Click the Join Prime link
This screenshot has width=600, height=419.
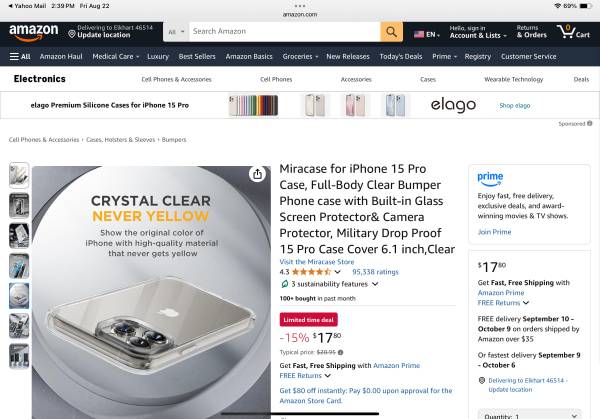tap(494, 231)
